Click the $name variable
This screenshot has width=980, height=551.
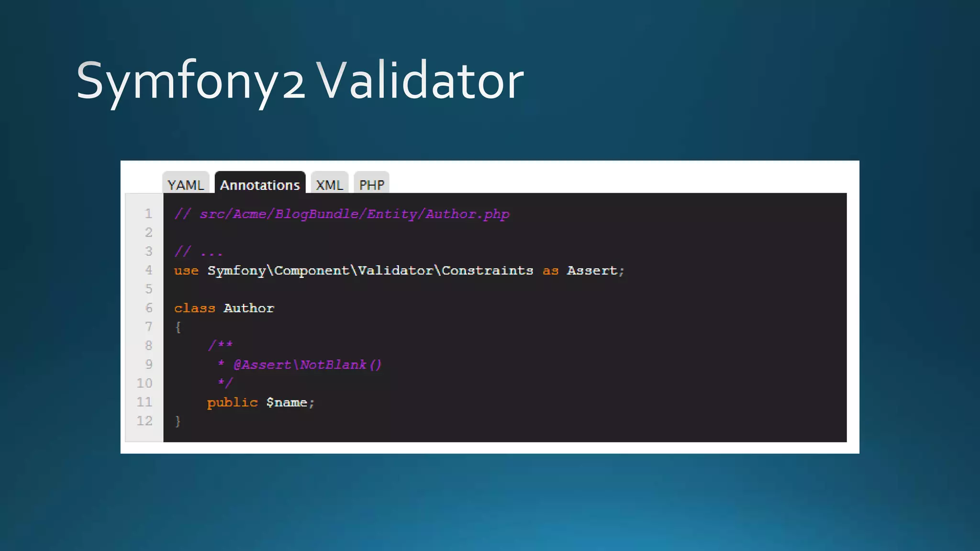pos(287,403)
